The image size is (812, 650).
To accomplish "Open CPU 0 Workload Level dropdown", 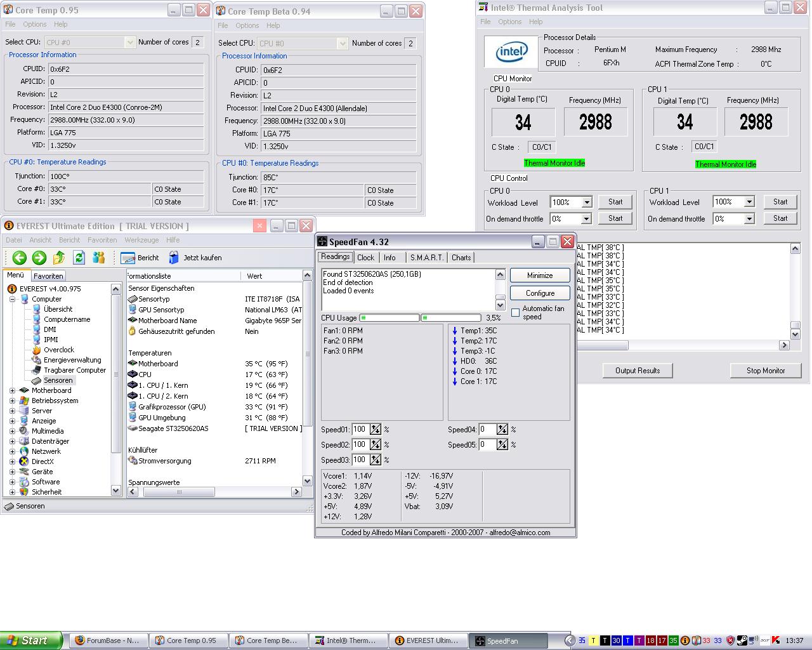I will point(586,202).
